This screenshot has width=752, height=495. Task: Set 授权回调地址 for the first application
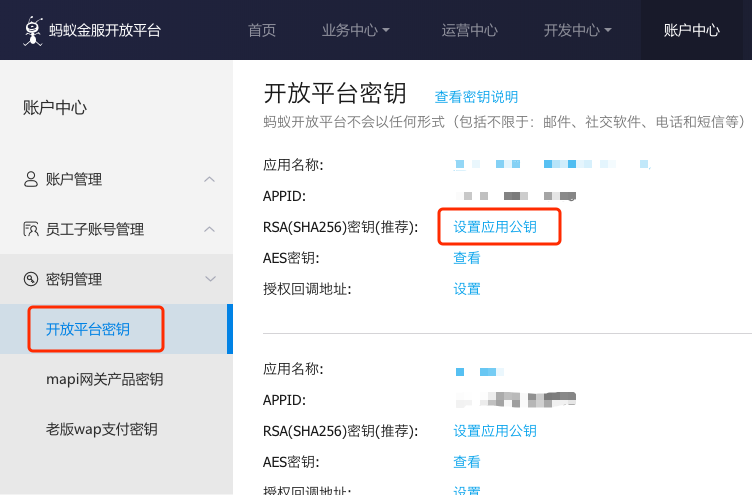tap(467, 289)
